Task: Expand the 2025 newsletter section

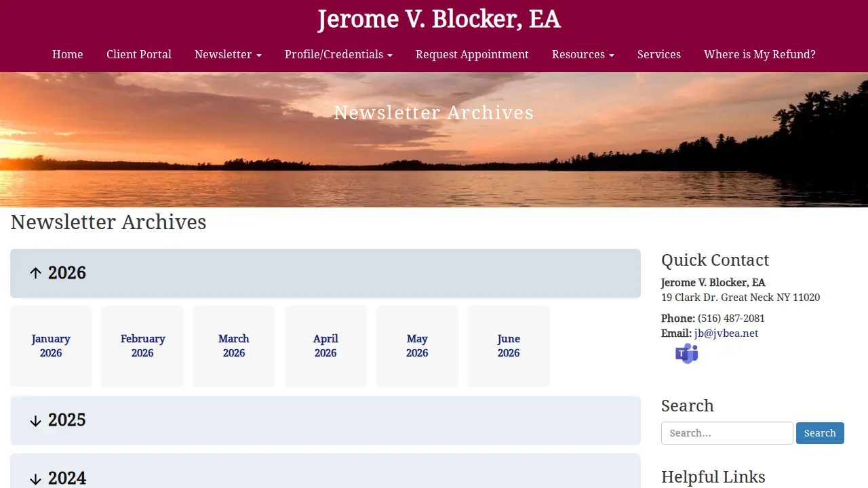Action: pyautogui.click(x=325, y=420)
